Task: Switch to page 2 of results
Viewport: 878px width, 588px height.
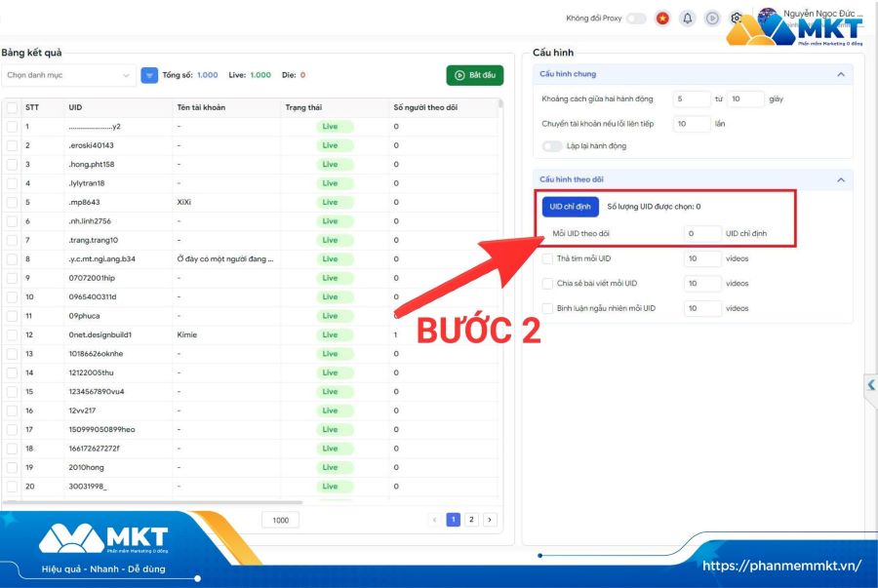Action: pos(471,520)
